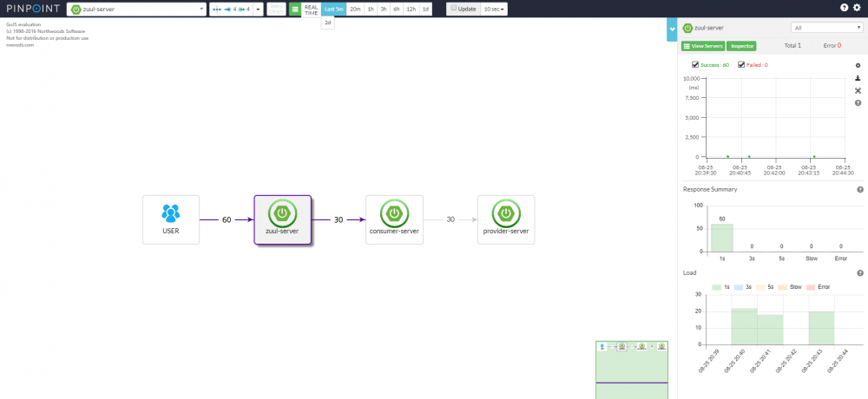Click the Response Summary heading
The image size is (868, 399).
point(710,189)
